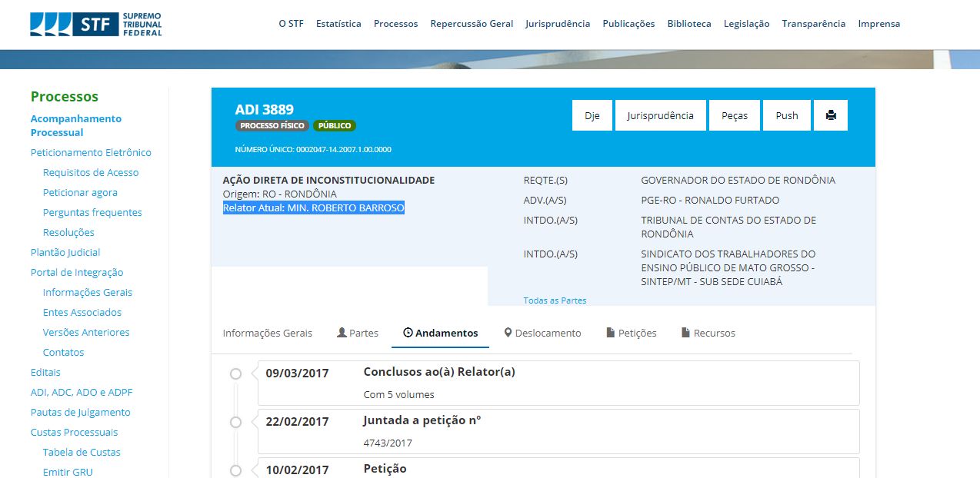Open sidebar Informações Gerais link
This screenshot has width=980, height=478.
pos(88,292)
